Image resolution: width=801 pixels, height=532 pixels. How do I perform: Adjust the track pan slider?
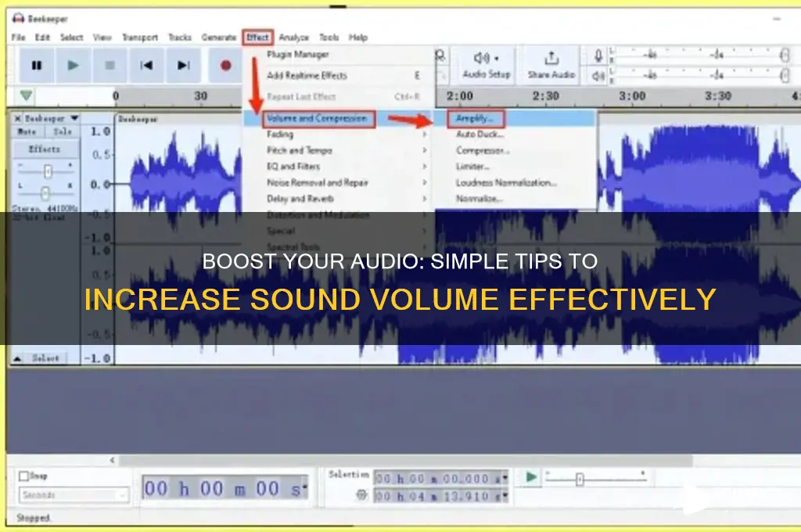(45, 192)
